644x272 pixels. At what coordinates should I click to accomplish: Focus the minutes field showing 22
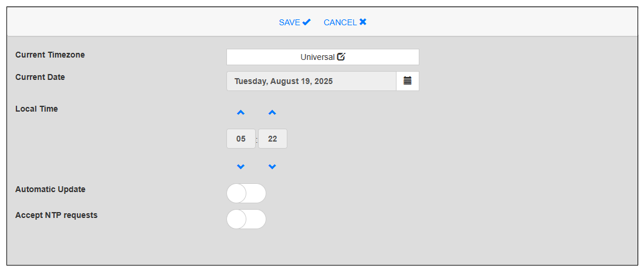coord(273,139)
